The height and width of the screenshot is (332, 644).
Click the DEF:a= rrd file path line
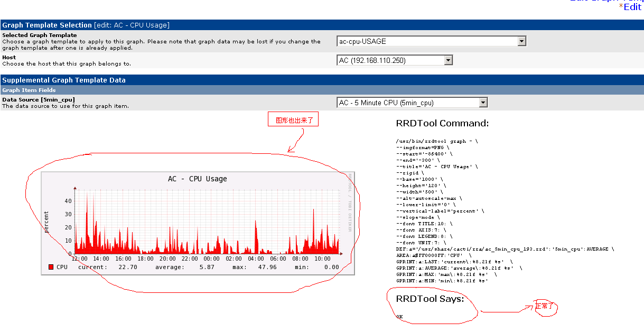click(x=505, y=249)
